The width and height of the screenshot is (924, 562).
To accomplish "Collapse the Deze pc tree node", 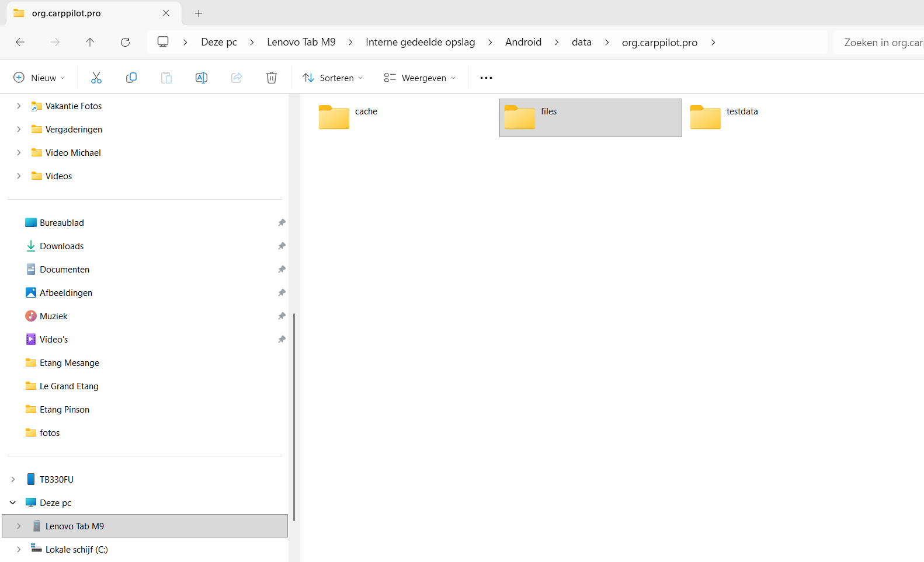I will click(13, 502).
